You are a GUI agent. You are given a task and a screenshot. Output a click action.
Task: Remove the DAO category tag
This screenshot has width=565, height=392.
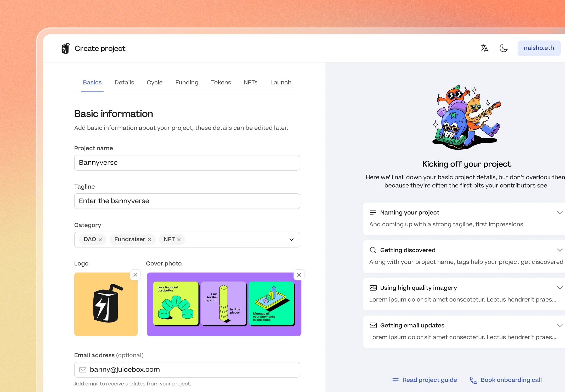(100, 240)
